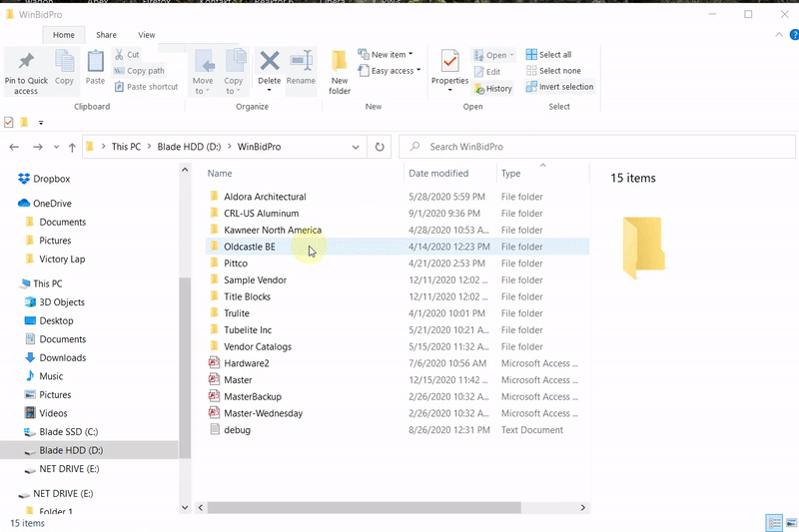The width and height of the screenshot is (799, 532).
Task: Click the Paste ribbon icon
Action: tap(95, 62)
